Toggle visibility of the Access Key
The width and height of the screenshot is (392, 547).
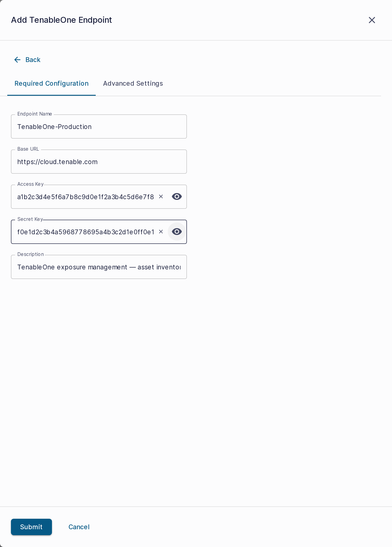(177, 196)
